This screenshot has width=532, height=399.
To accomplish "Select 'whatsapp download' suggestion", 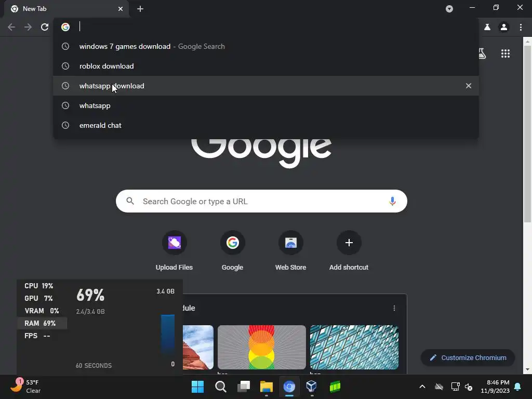I will (266, 86).
